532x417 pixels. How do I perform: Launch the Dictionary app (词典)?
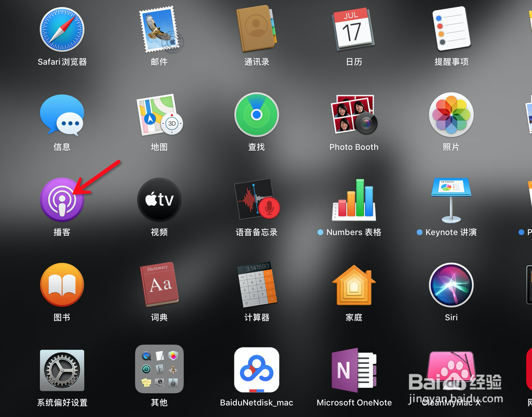click(159, 285)
